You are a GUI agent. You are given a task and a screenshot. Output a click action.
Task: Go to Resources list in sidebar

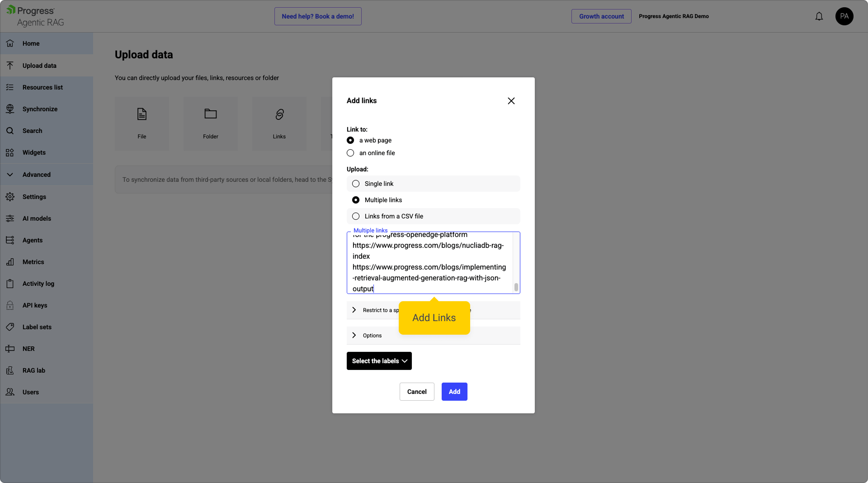point(42,87)
